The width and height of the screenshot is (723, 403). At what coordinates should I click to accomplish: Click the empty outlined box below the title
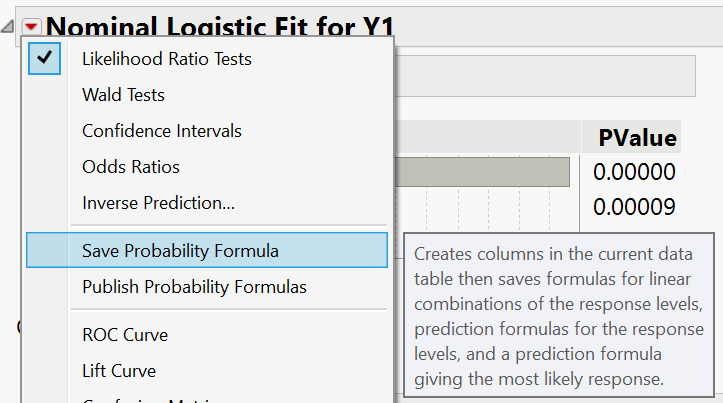coord(545,76)
